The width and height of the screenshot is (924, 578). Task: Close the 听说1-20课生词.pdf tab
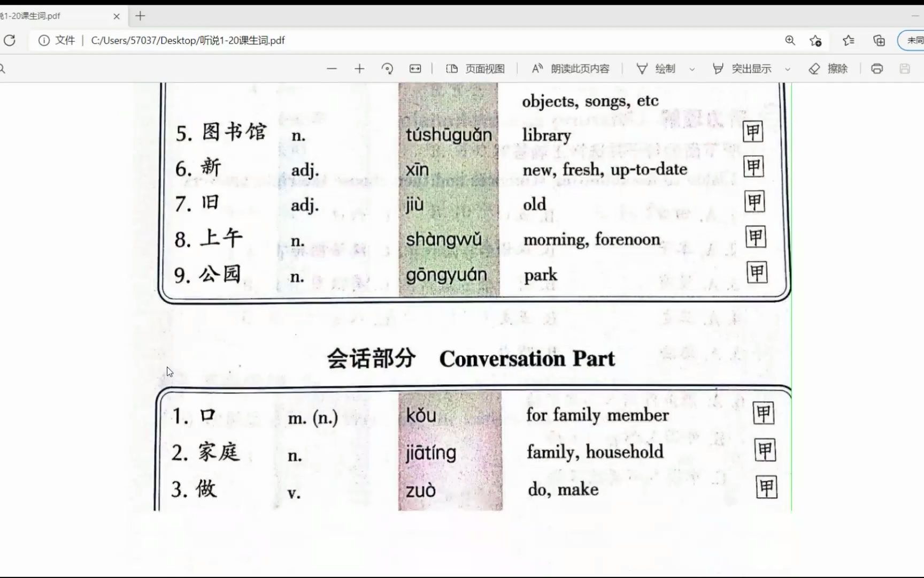click(x=117, y=17)
